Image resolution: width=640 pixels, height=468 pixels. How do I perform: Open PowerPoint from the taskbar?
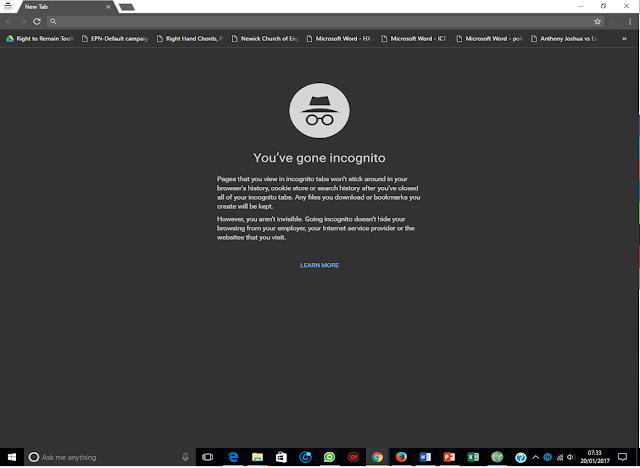pyautogui.click(x=449, y=457)
